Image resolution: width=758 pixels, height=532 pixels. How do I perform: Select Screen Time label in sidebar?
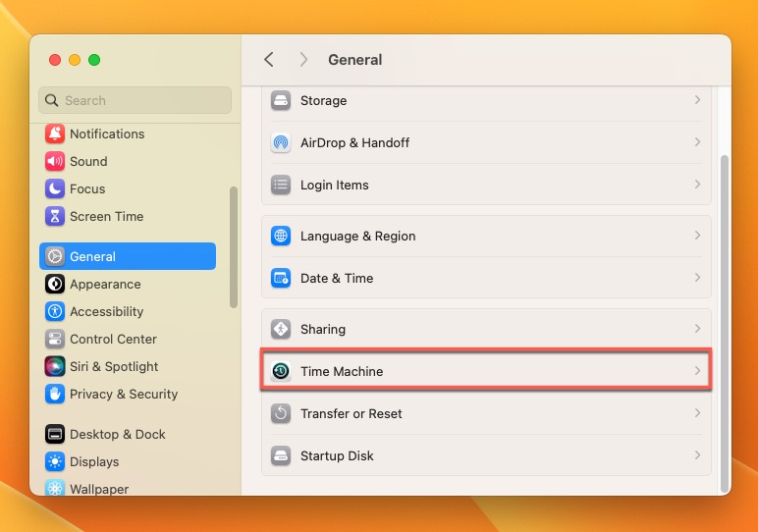coord(106,217)
